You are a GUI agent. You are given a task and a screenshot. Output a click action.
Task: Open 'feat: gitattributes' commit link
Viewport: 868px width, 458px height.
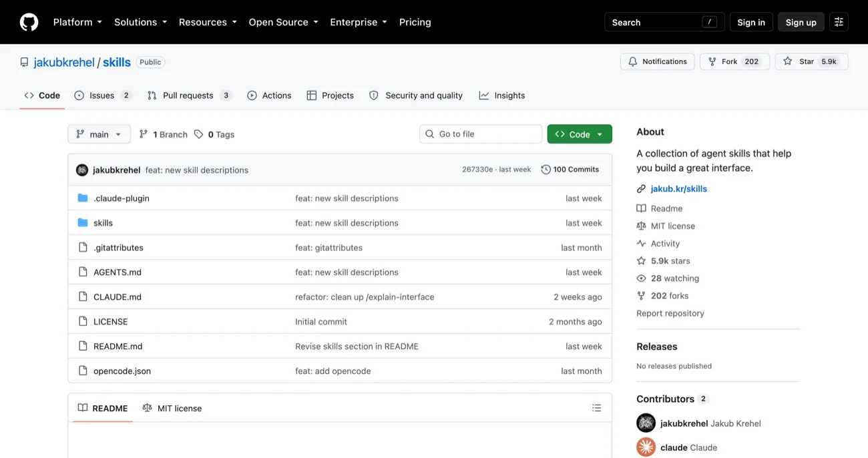[329, 248]
